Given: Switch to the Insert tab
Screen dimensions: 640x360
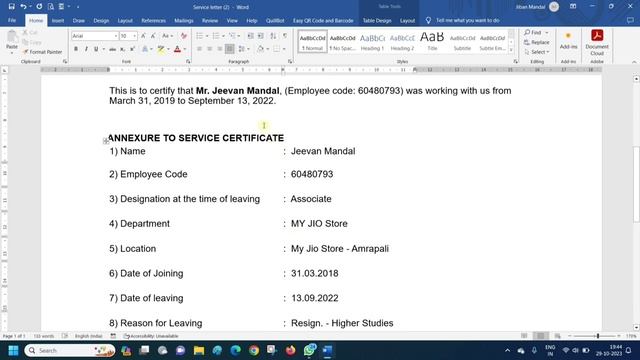Looking at the screenshot, I should (58, 20).
